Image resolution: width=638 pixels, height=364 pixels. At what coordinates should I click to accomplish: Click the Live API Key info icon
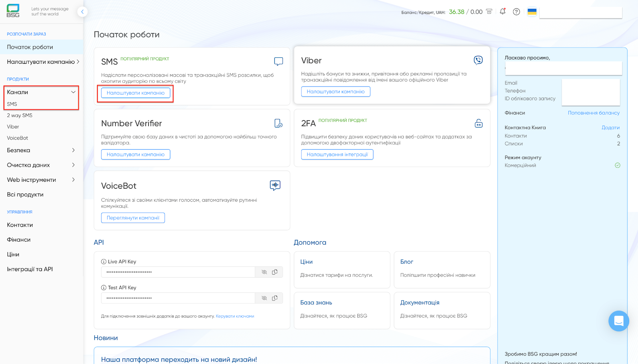click(104, 262)
